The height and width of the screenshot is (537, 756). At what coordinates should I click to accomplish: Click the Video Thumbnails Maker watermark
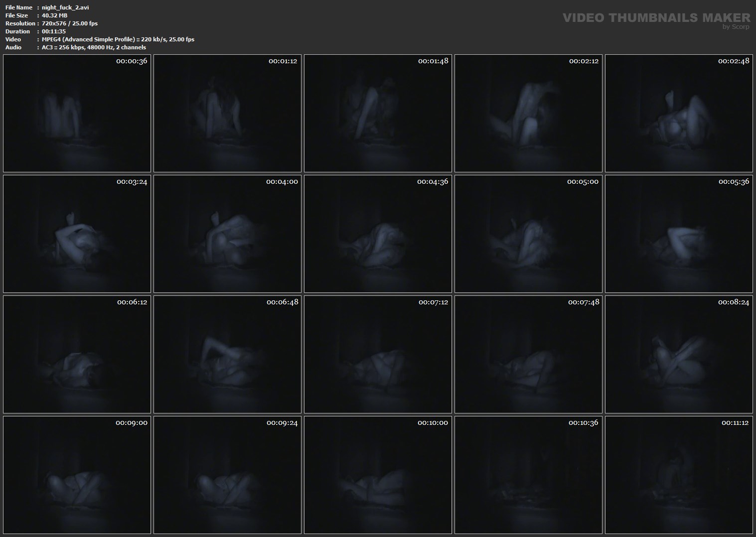pyautogui.click(x=656, y=18)
